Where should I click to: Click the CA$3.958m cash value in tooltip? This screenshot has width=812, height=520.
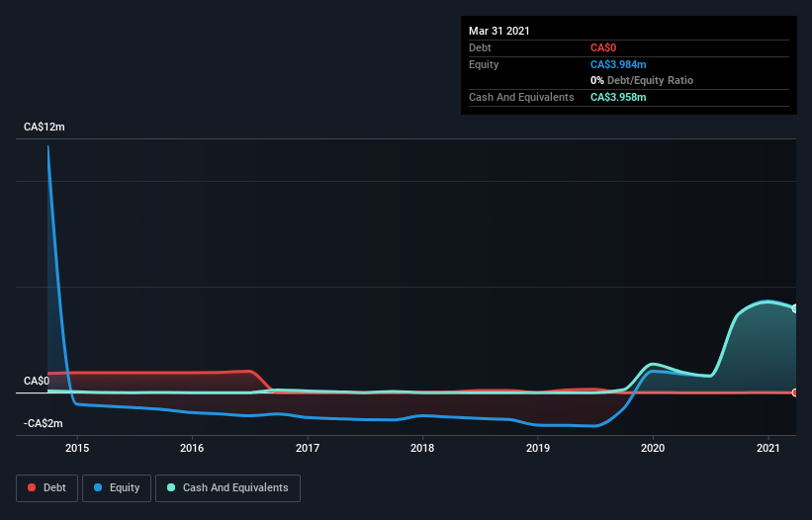(618, 97)
